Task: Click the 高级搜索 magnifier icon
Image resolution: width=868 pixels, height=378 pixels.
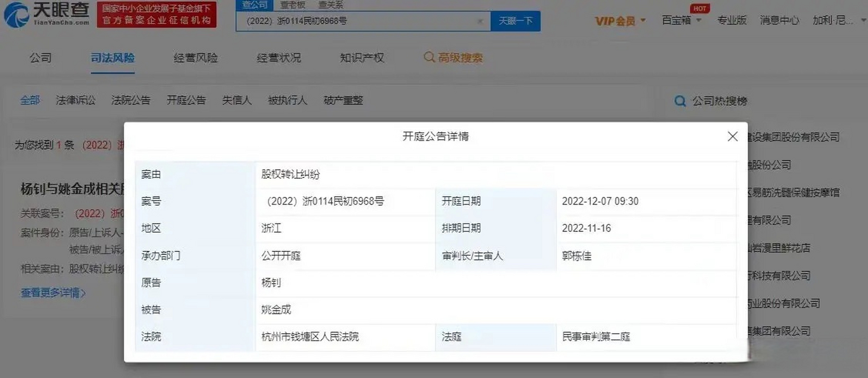Action: click(429, 57)
